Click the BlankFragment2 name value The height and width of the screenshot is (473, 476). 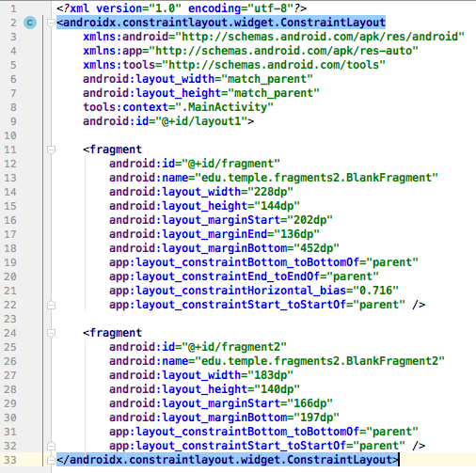pyautogui.click(x=320, y=361)
